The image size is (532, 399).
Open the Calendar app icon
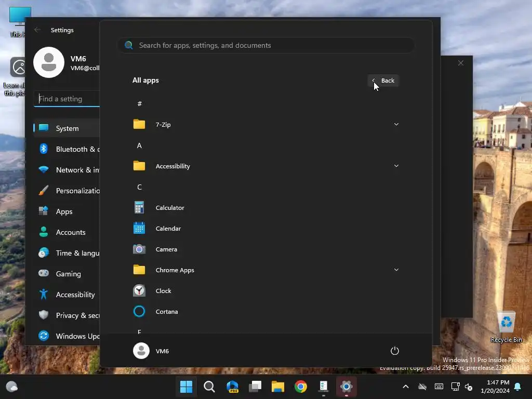click(x=139, y=229)
